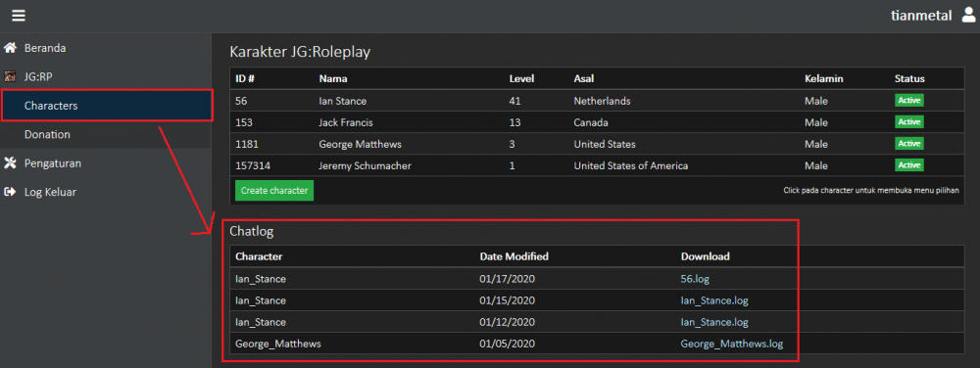980x368 pixels.
Task: Click the Pengaturan tools icon
Action: tap(10, 163)
